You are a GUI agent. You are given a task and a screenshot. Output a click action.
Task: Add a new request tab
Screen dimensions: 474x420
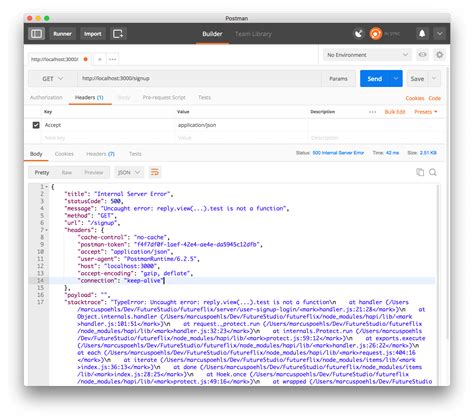tap(100, 59)
